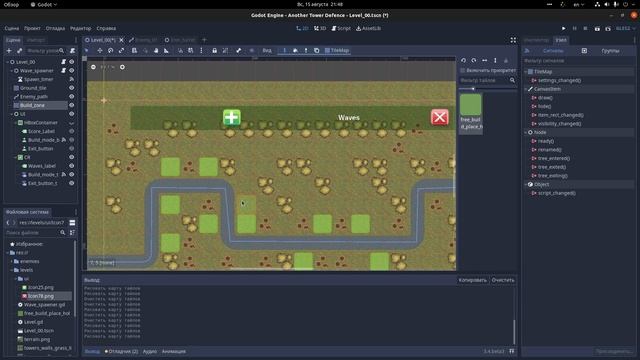Toggle visibility of Build_zone node
Viewport: 640px width, 360px height.
click(72, 105)
